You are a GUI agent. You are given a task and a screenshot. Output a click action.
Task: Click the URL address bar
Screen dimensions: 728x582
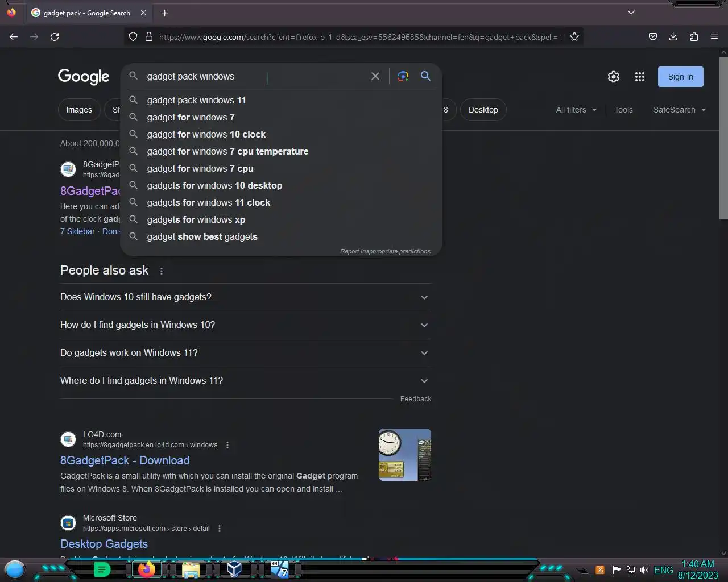point(360,36)
